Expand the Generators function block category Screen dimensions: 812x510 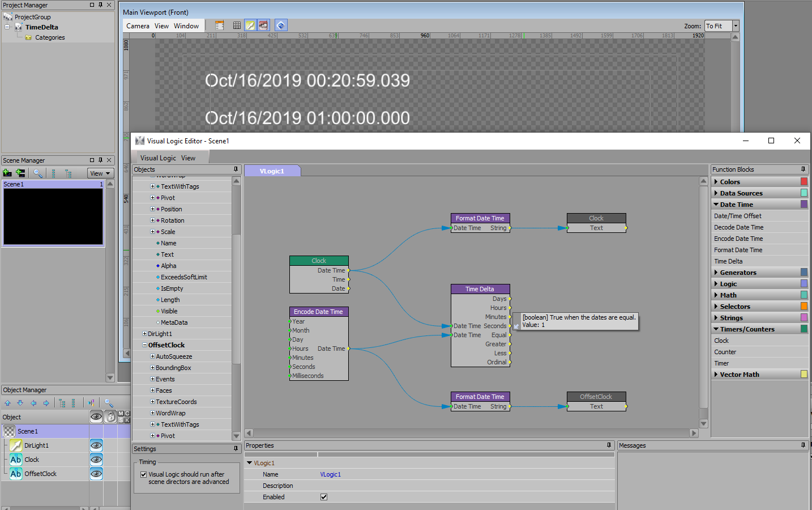tap(716, 273)
